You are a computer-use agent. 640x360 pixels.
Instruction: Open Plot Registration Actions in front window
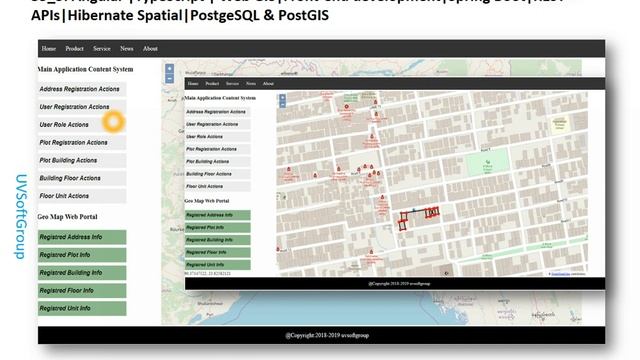pos(218,149)
